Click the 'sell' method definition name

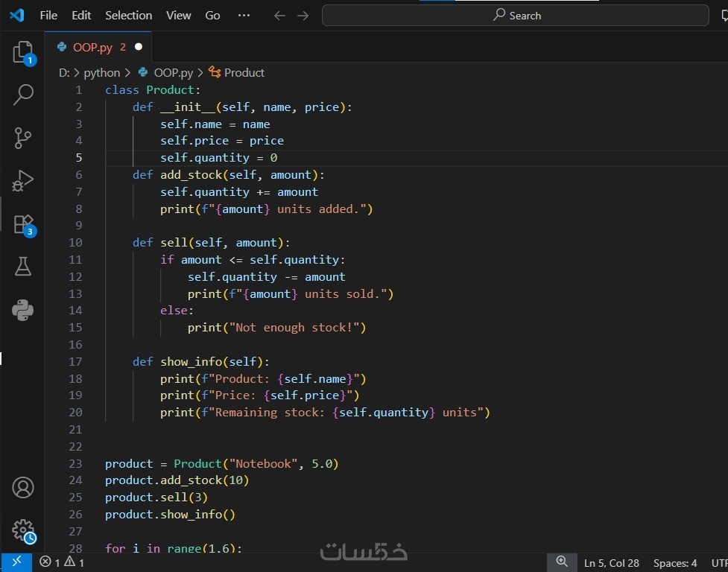174,243
